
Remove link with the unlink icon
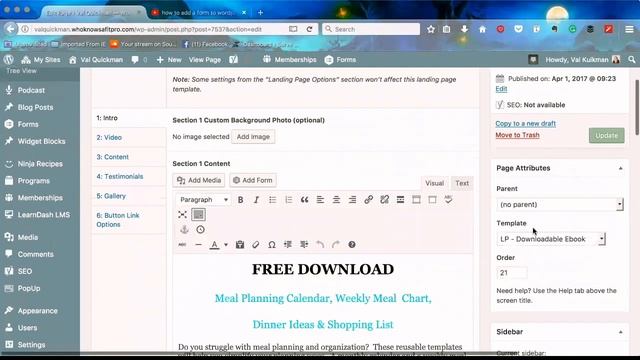[x=384, y=200]
